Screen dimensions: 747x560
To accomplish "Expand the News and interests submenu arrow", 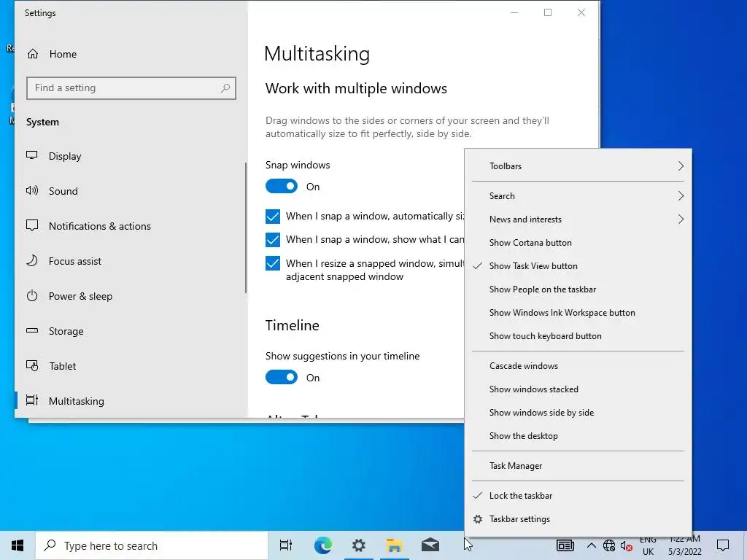I will (681, 219).
